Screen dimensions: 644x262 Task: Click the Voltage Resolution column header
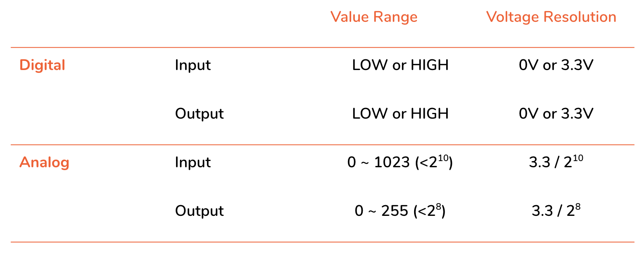(x=551, y=17)
